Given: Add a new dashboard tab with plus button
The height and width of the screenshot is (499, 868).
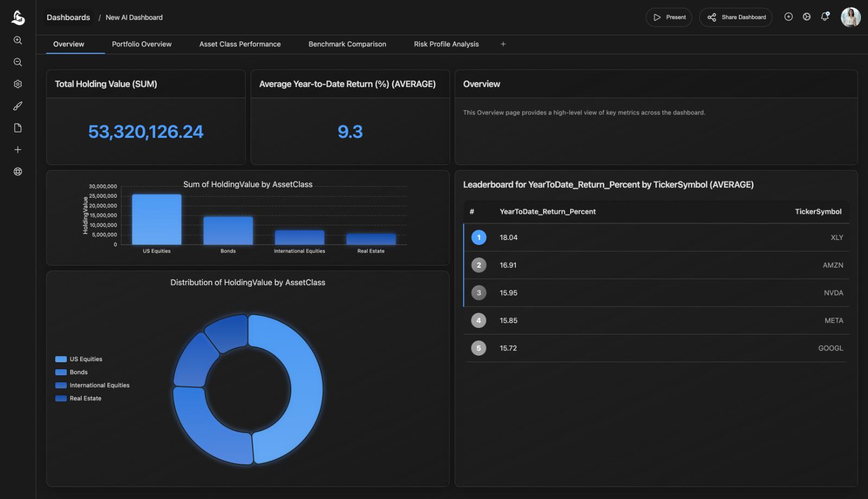Looking at the screenshot, I should coord(503,44).
